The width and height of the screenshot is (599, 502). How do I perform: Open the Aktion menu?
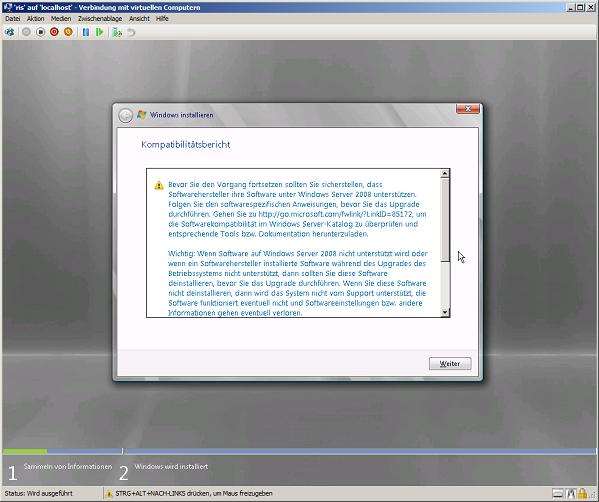pos(36,18)
